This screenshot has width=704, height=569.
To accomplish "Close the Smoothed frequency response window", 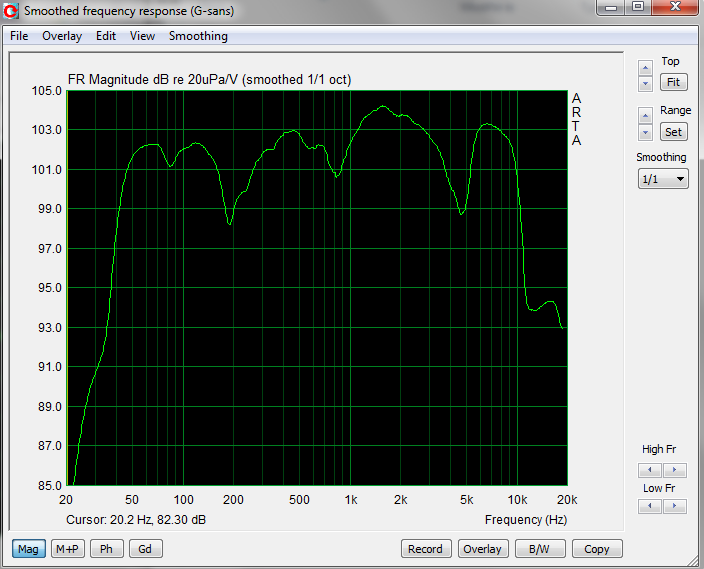I will (675, 7).
